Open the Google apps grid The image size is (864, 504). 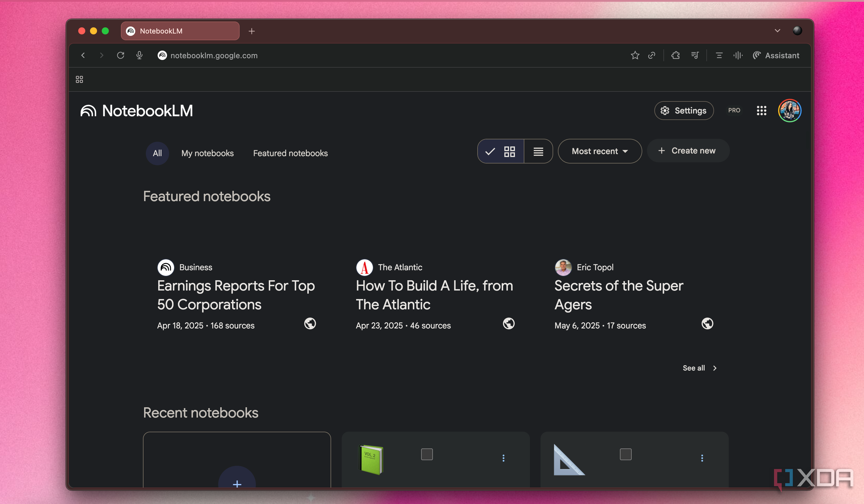pyautogui.click(x=761, y=110)
